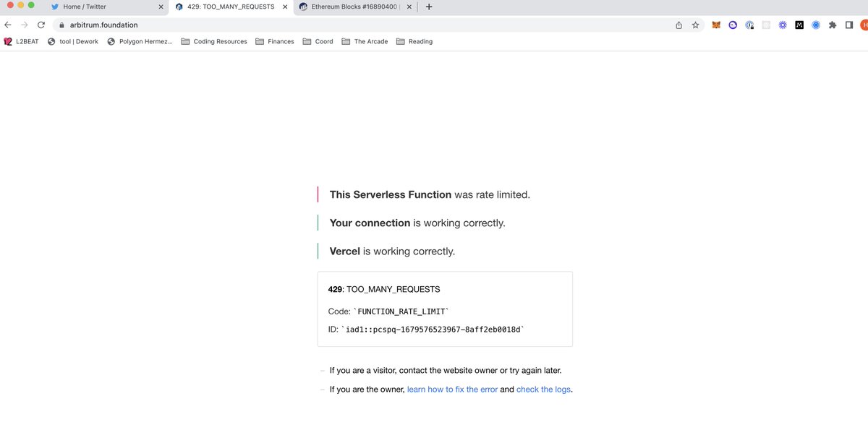Switch to the Home / Twitter tab
The height and width of the screenshot is (430, 868).
coord(106,7)
